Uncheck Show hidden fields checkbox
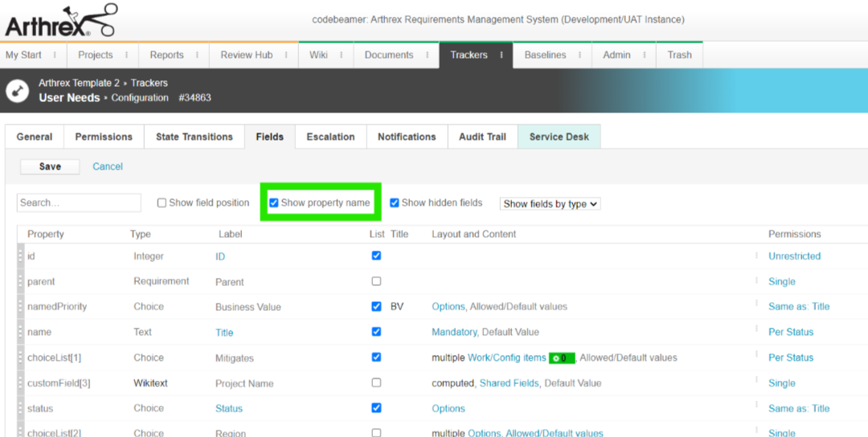Image resolution: width=868 pixels, height=437 pixels. click(395, 203)
